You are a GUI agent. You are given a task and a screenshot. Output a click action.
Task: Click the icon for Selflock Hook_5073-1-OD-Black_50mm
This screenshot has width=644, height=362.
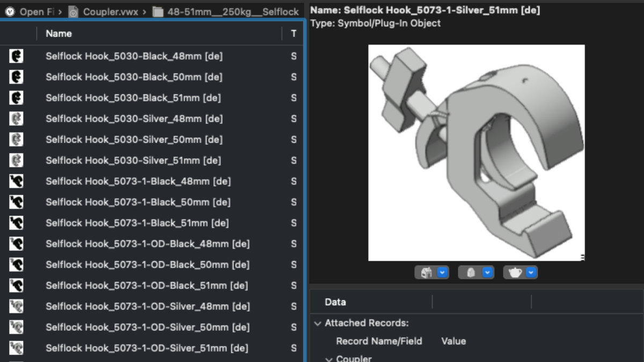(x=16, y=264)
